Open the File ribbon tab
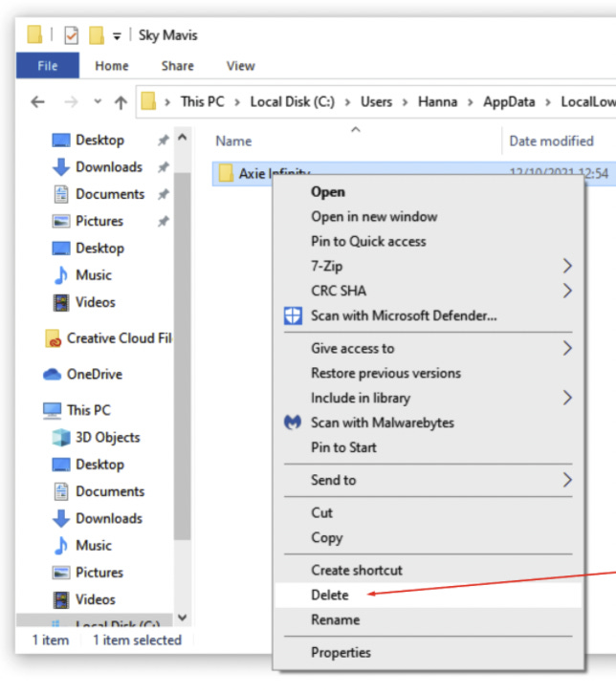The image size is (616, 694). [x=48, y=66]
